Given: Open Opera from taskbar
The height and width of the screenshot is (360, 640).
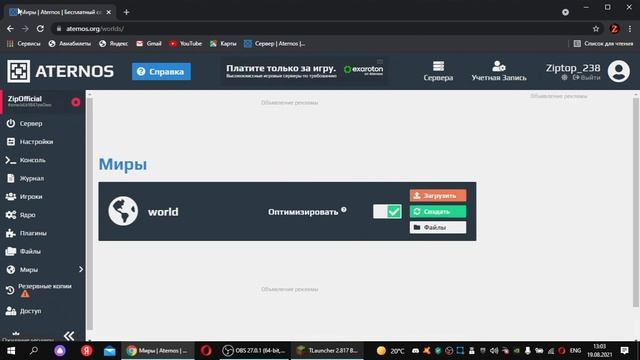Looking at the screenshot, I should [x=206, y=351].
